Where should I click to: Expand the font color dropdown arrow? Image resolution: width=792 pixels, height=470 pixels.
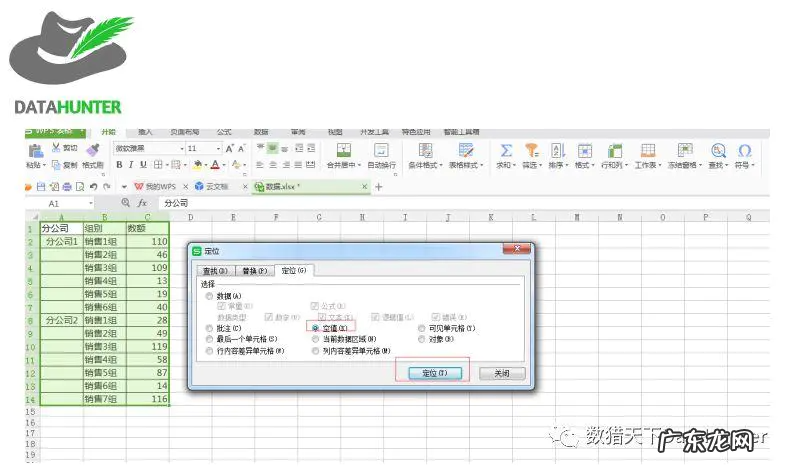point(224,165)
